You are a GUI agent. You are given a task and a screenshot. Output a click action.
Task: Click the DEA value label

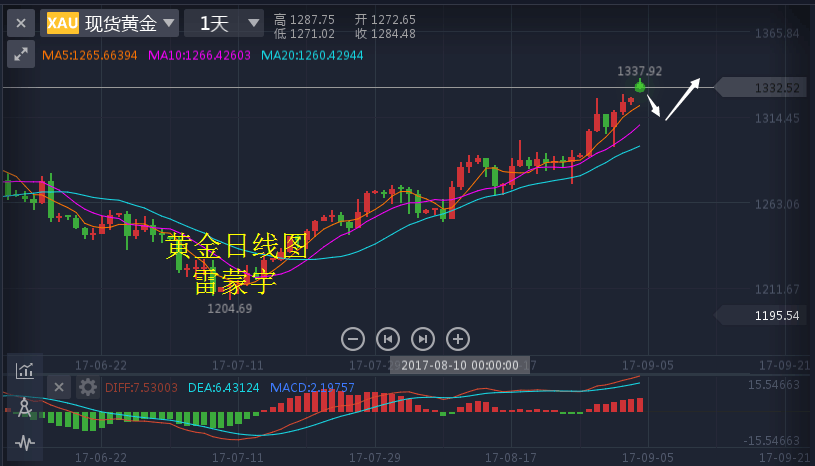pos(223,388)
